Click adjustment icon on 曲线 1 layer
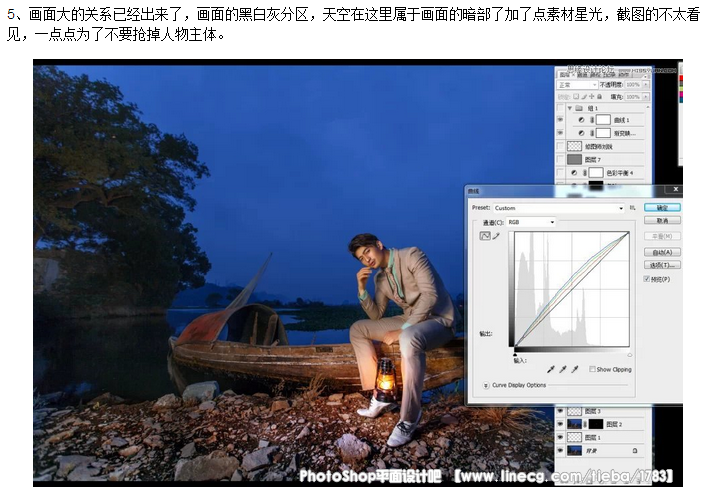Screen dimensions: 723x493 click(x=581, y=120)
